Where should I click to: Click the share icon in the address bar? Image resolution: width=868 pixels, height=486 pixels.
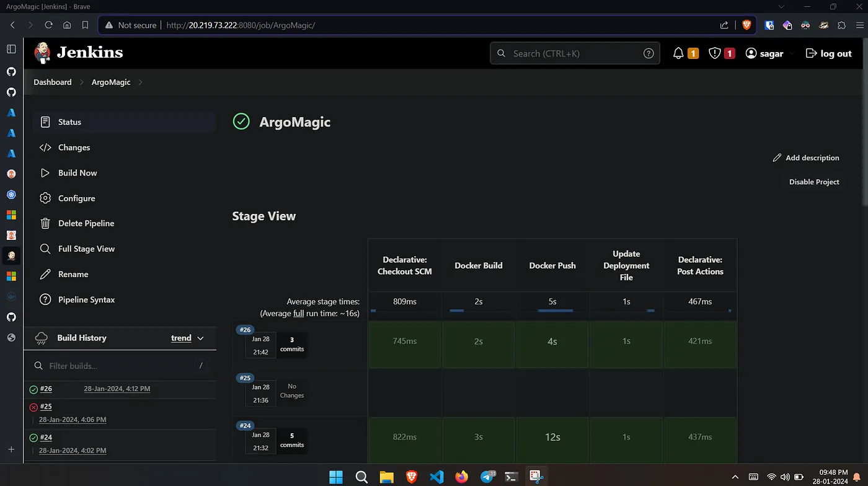click(x=724, y=25)
